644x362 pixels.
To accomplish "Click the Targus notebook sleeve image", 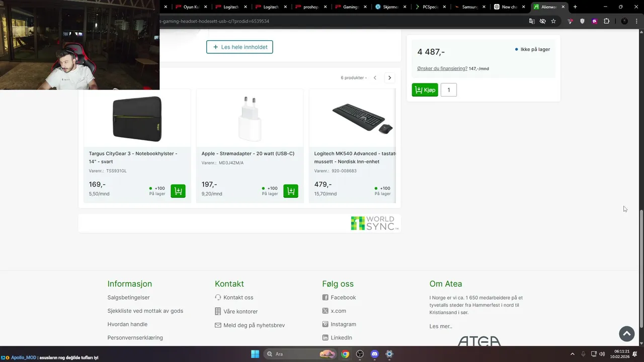I will tap(137, 119).
